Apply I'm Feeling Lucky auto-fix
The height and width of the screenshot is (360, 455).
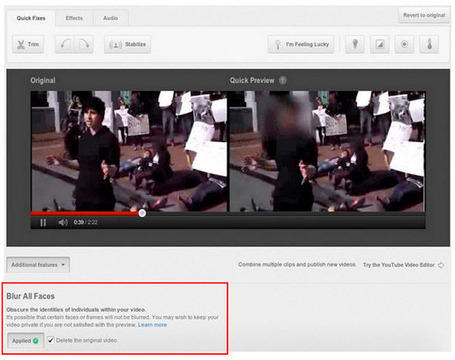[301, 44]
